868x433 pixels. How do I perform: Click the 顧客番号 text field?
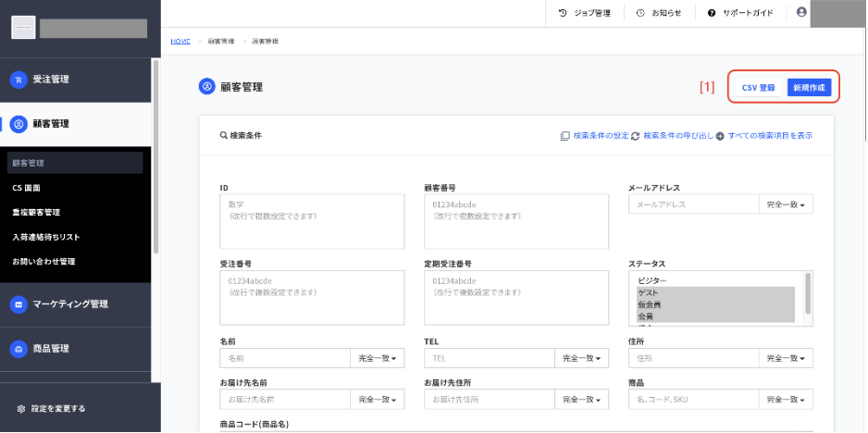coord(516,221)
